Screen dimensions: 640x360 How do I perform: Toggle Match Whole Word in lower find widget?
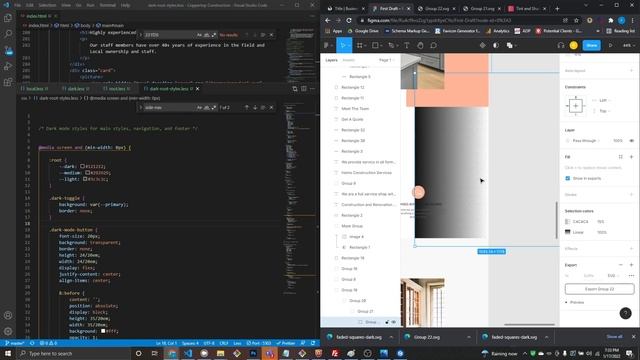[207, 107]
